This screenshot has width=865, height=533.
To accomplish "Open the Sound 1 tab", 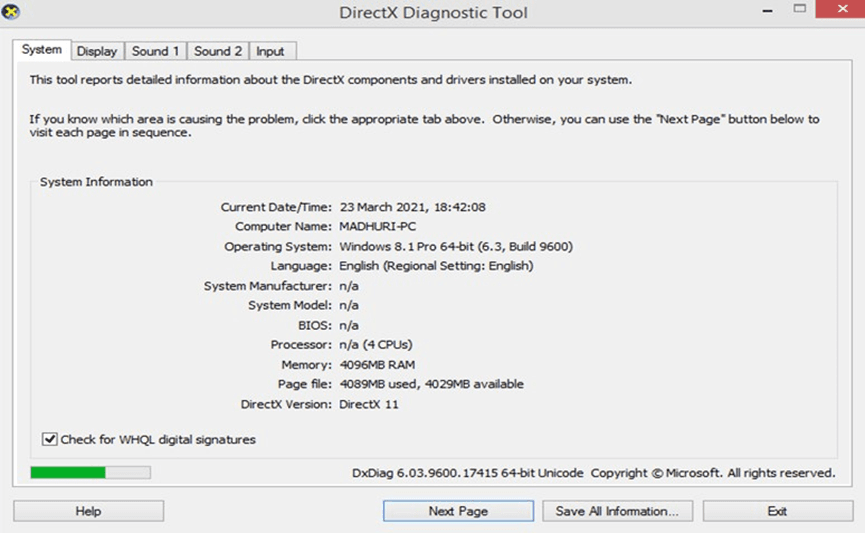I will [156, 51].
